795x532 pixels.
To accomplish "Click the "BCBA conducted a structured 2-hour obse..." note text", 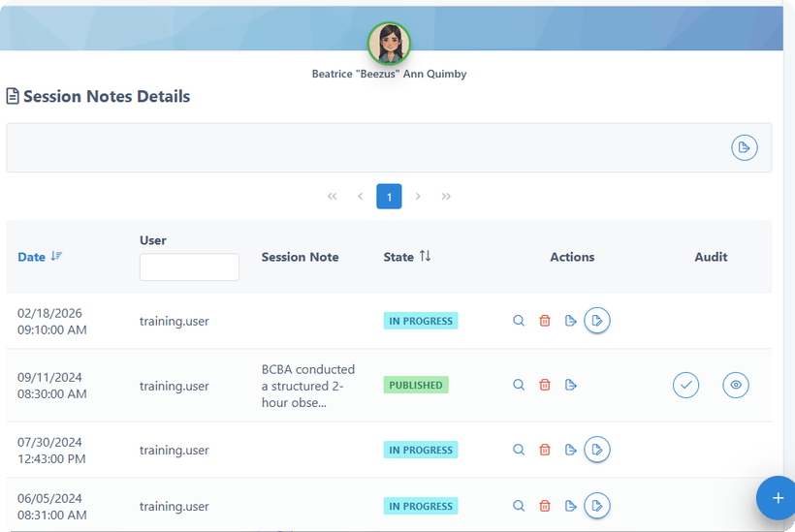I will [307, 386].
